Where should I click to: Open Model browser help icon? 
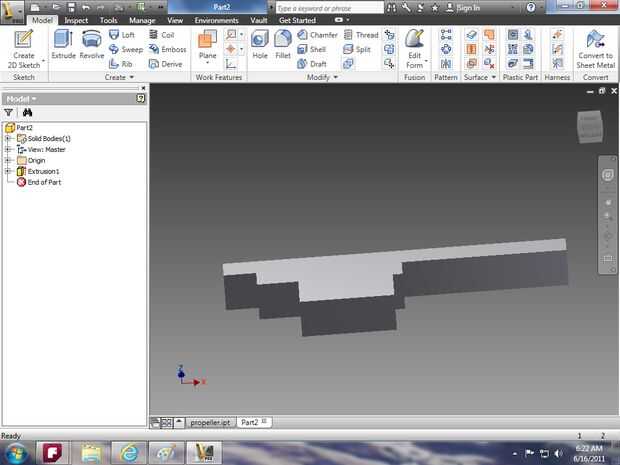click(140, 98)
